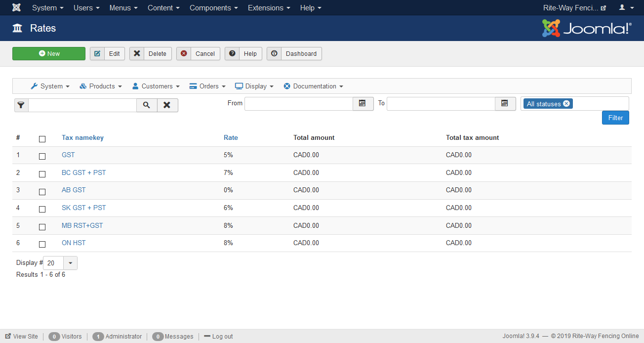Viewport: 644px width, 343px height.
Task: Open the BC GST + PST tax link
Action: (83, 172)
